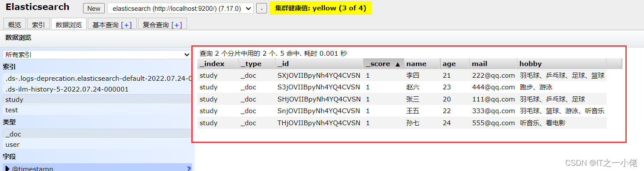
Task: Click hobby cell 跑步、游泳
Action: [x=536, y=87]
